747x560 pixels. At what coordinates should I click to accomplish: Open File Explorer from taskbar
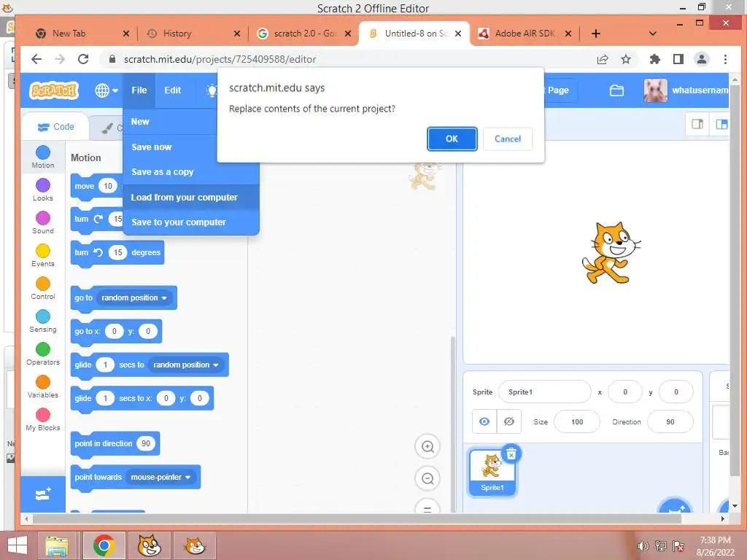tap(57, 546)
